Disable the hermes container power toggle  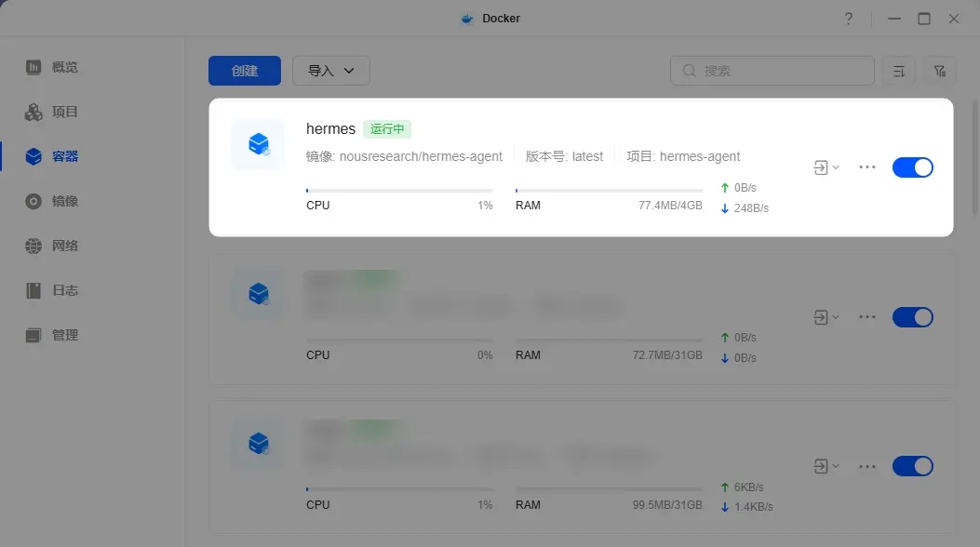(913, 167)
